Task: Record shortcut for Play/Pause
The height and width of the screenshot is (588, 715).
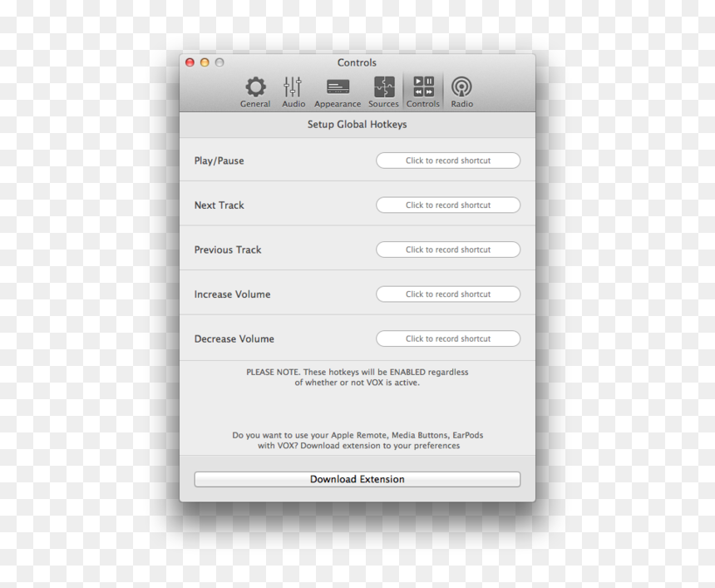Action: (x=448, y=161)
